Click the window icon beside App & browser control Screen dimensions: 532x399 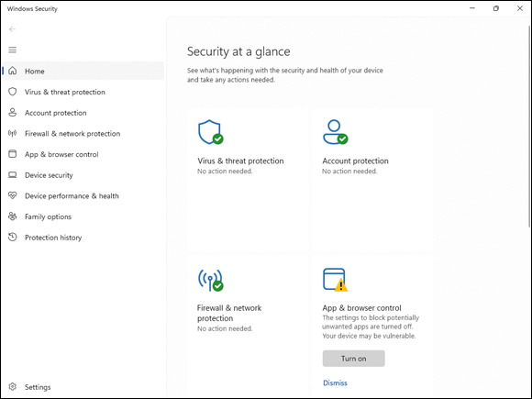tap(13, 154)
